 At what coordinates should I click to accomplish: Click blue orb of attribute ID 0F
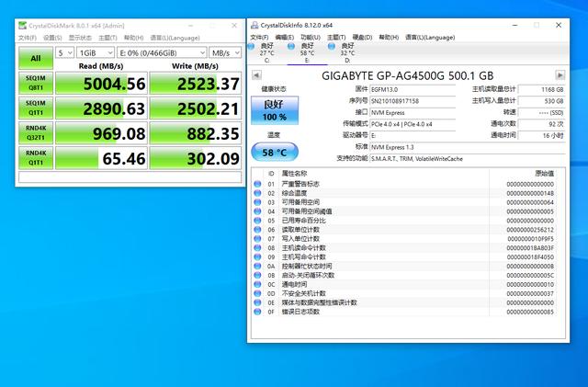click(257, 312)
